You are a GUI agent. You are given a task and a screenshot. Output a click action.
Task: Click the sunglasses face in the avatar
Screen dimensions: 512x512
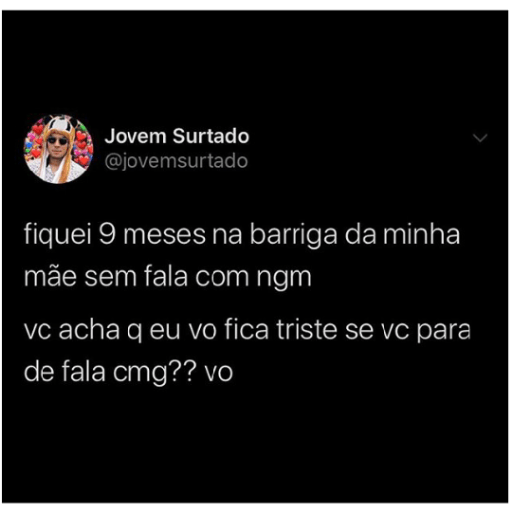(x=57, y=145)
